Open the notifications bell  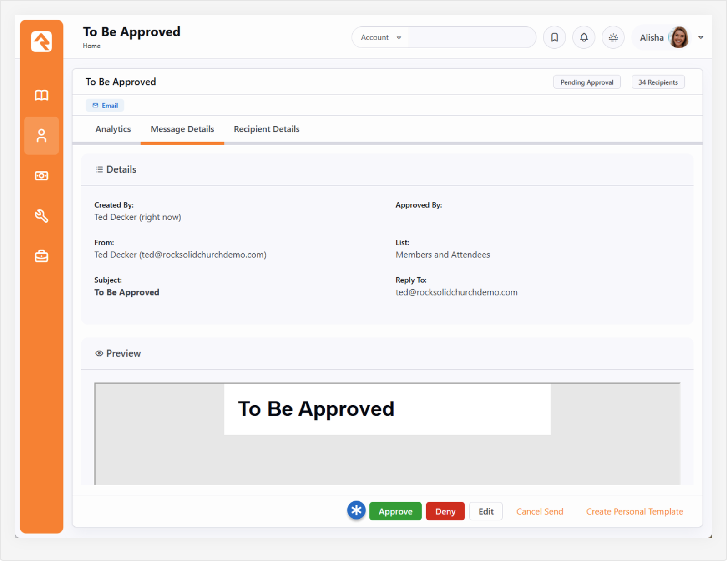coord(584,37)
